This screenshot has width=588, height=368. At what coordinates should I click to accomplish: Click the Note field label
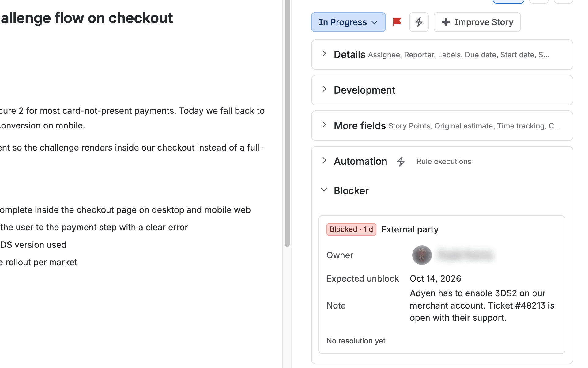pos(336,305)
